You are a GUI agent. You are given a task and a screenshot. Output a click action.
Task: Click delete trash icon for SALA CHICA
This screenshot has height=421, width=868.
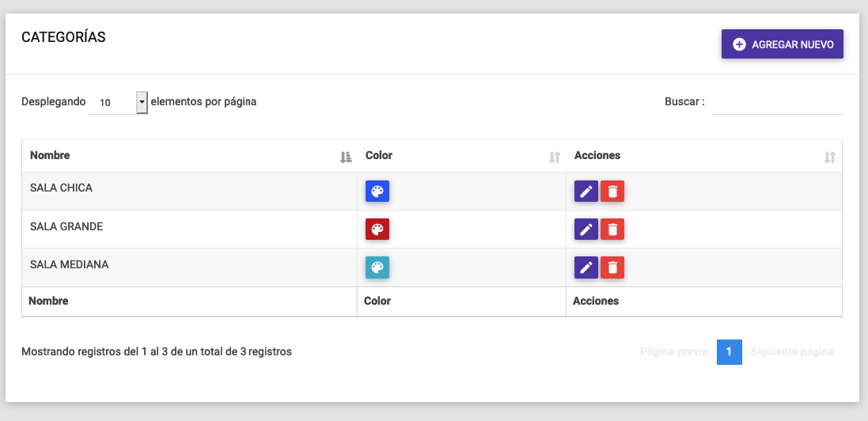(612, 192)
